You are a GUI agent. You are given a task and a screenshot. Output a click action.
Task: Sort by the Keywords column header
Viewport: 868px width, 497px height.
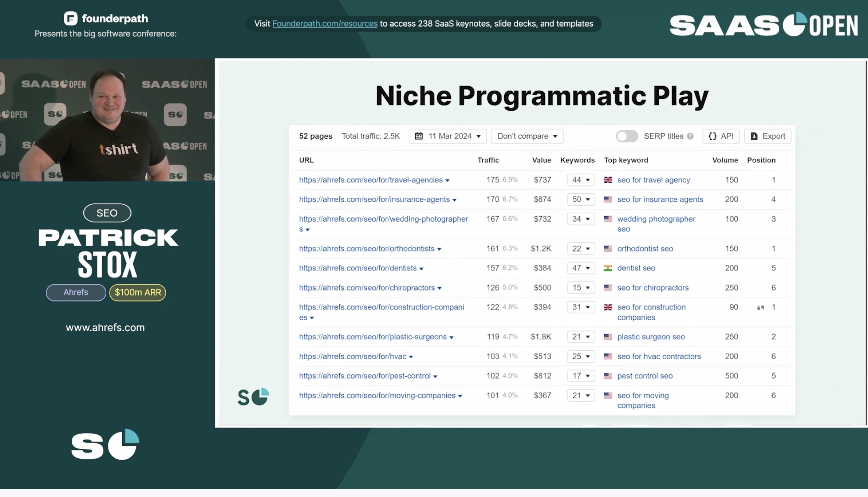577,160
